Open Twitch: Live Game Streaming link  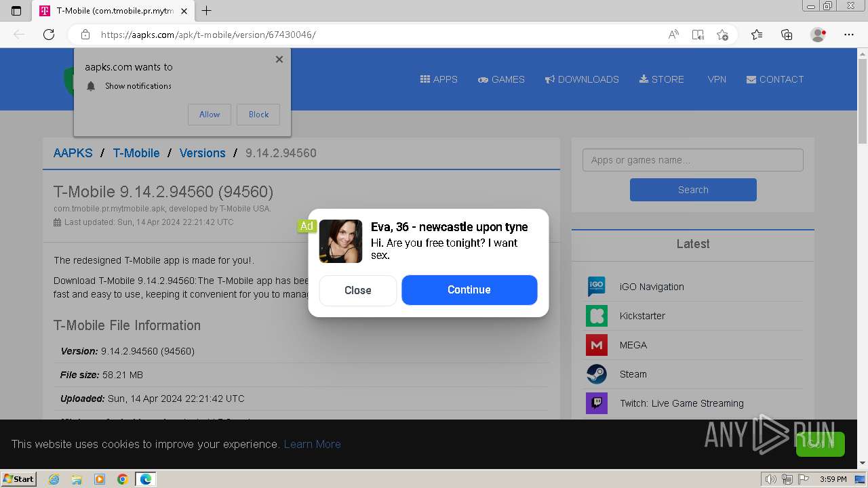point(682,403)
